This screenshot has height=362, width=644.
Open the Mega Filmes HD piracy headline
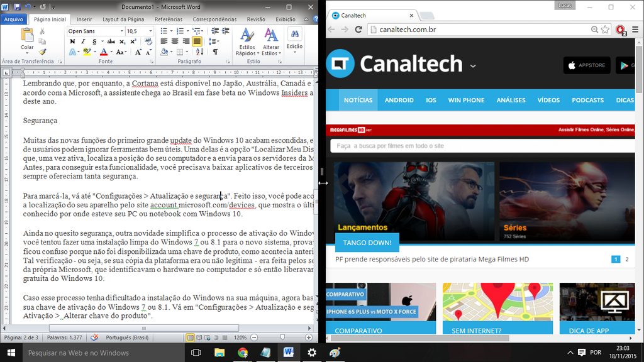[432, 260]
